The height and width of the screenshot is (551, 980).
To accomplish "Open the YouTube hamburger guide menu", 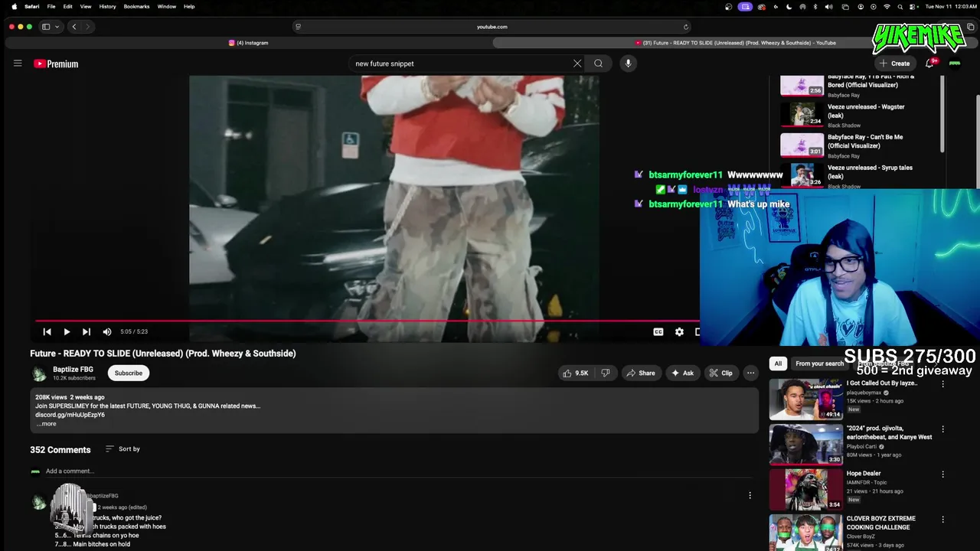I will pyautogui.click(x=18, y=64).
